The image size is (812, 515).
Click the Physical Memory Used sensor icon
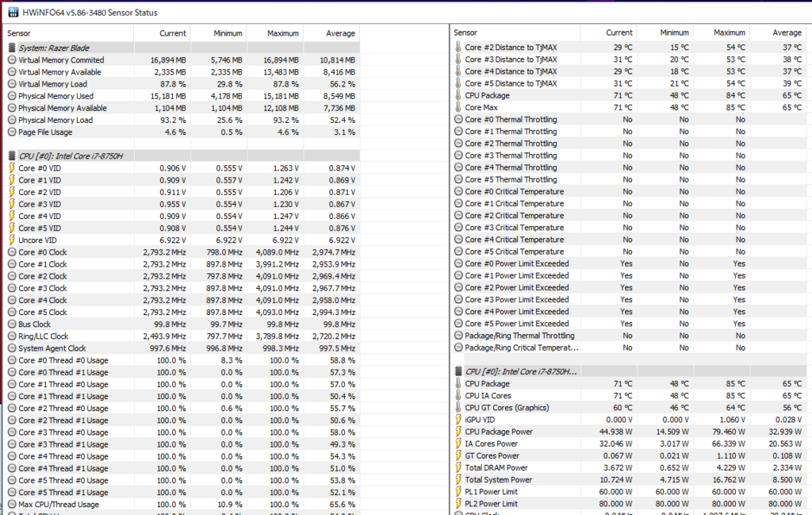[x=12, y=96]
